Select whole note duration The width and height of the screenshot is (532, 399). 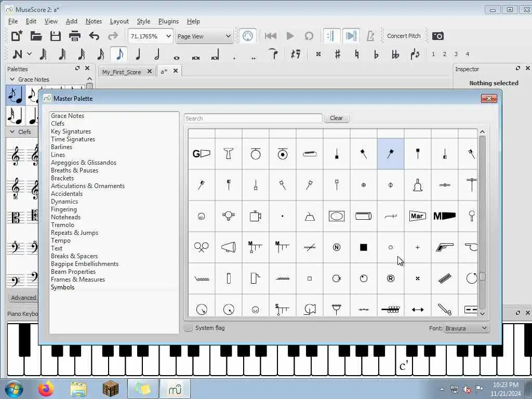pyautogui.click(x=177, y=57)
